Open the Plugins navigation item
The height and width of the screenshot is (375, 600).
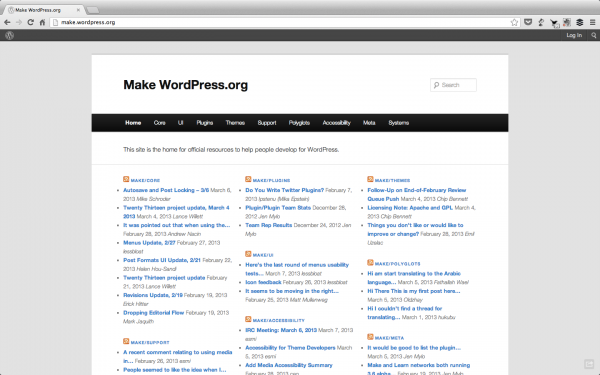(x=205, y=123)
